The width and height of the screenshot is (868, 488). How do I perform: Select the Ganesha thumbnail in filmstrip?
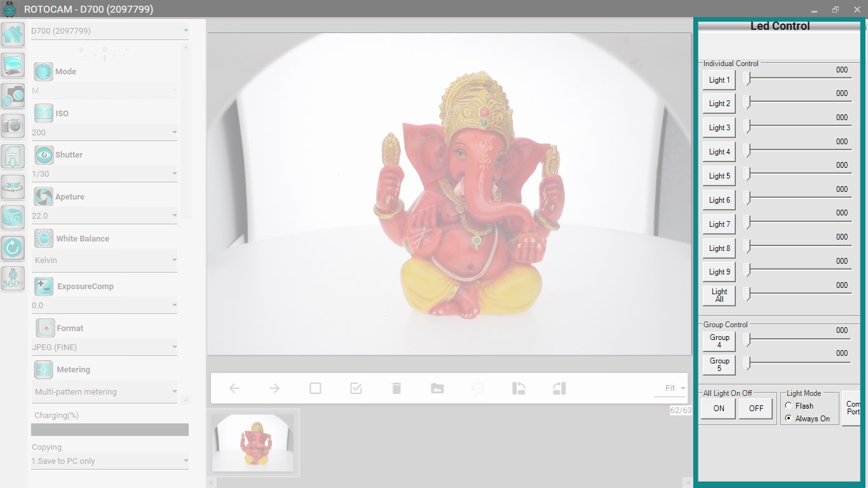point(253,443)
